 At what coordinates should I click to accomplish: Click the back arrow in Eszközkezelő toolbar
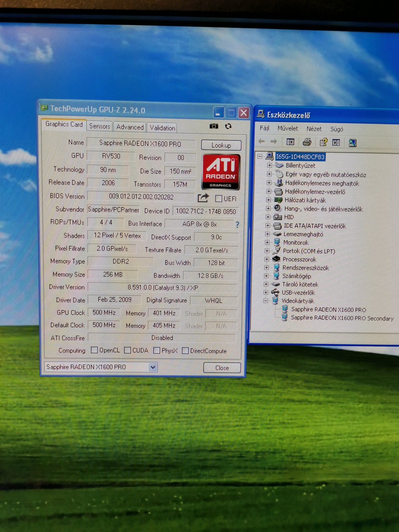pos(262,142)
